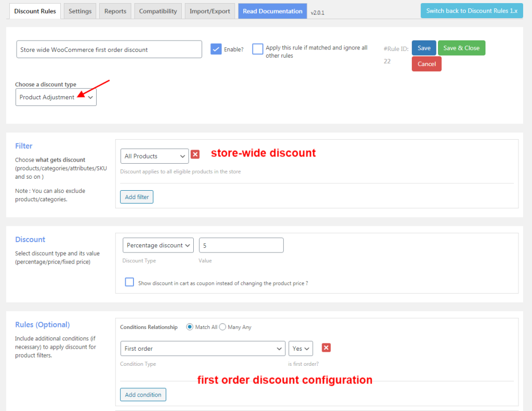Switch to the Compatibility tab

(157, 10)
